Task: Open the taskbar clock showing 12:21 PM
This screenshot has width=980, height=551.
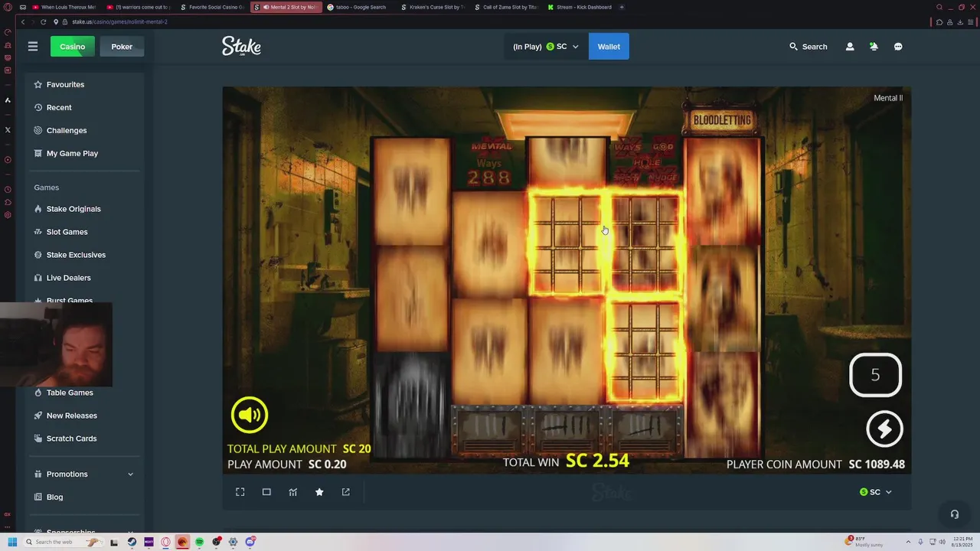Action: [962, 542]
